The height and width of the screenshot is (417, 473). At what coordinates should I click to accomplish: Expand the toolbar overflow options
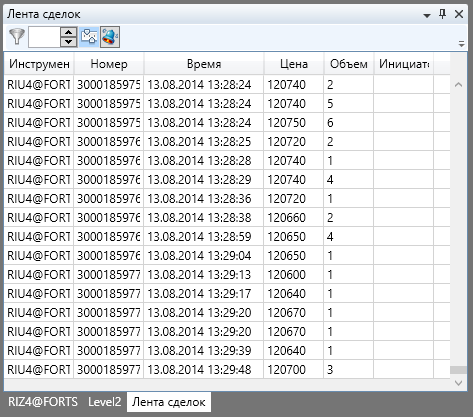coord(461,44)
